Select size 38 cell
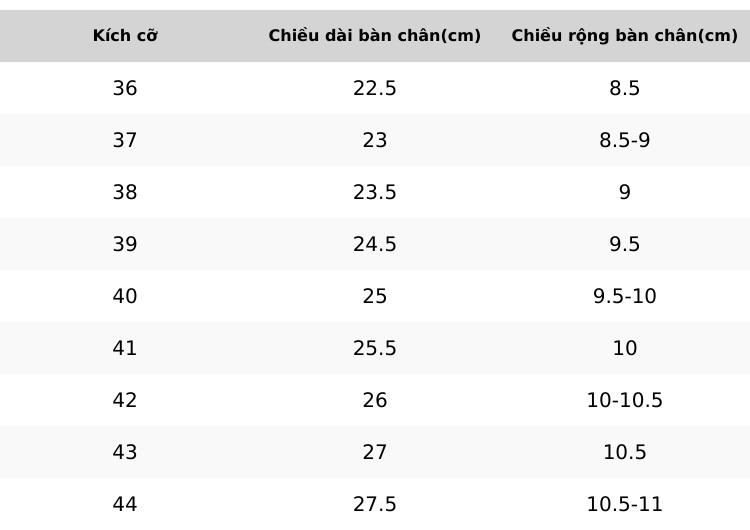This screenshot has width=750, height=530. click(125, 192)
